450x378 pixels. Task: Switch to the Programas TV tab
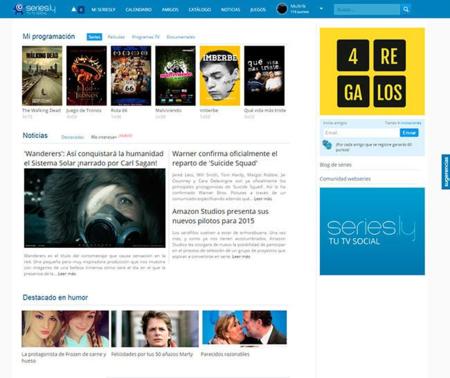(x=146, y=37)
